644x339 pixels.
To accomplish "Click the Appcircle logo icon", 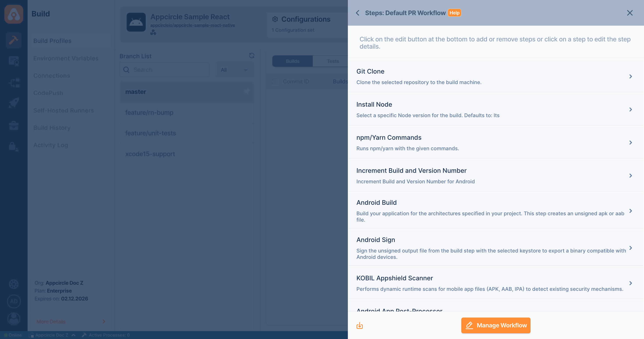I will coord(14,14).
